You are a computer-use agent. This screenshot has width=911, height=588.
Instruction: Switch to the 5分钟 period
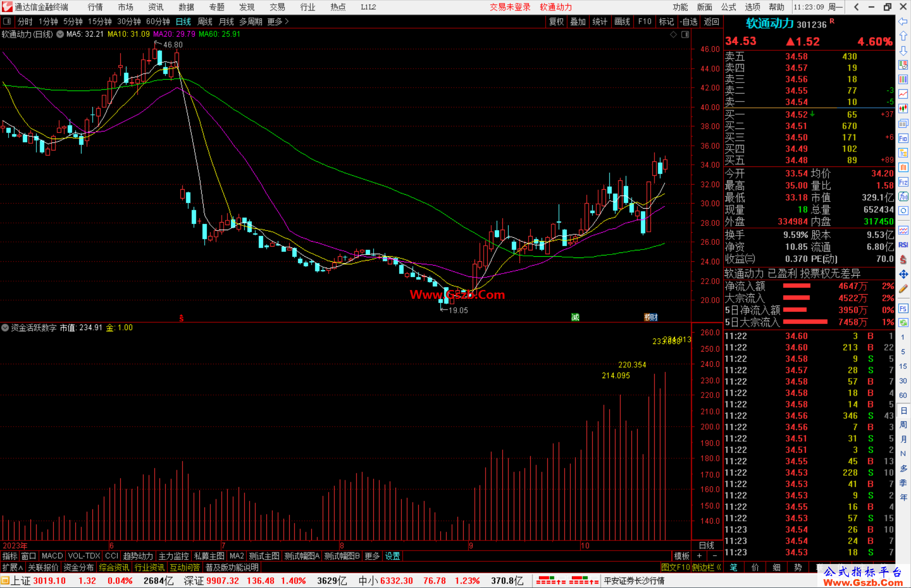(73, 21)
